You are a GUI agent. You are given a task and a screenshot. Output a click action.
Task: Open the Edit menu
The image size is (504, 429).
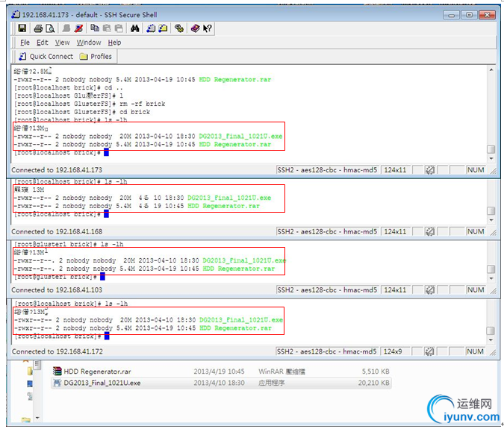click(x=43, y=43)
